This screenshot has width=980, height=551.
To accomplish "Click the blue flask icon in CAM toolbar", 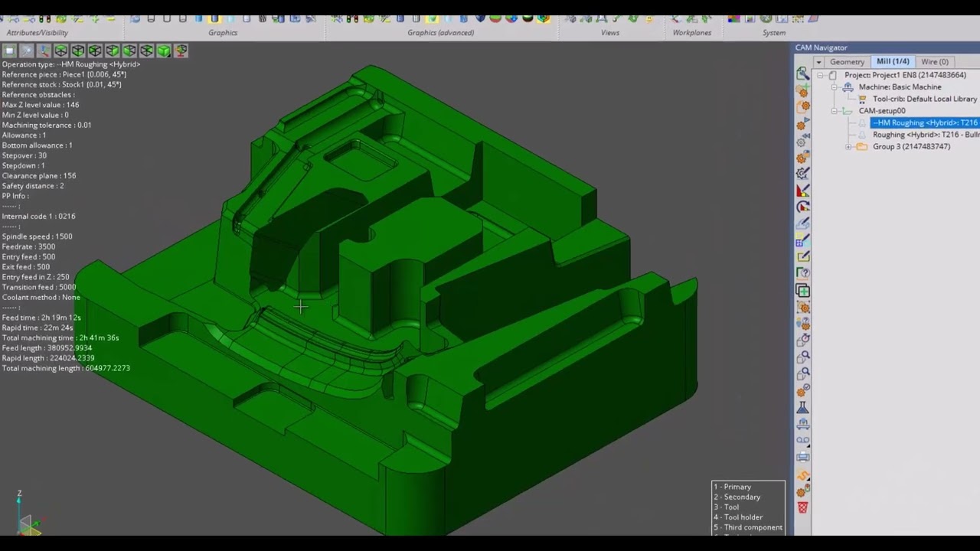I will [x=802, y=406].
